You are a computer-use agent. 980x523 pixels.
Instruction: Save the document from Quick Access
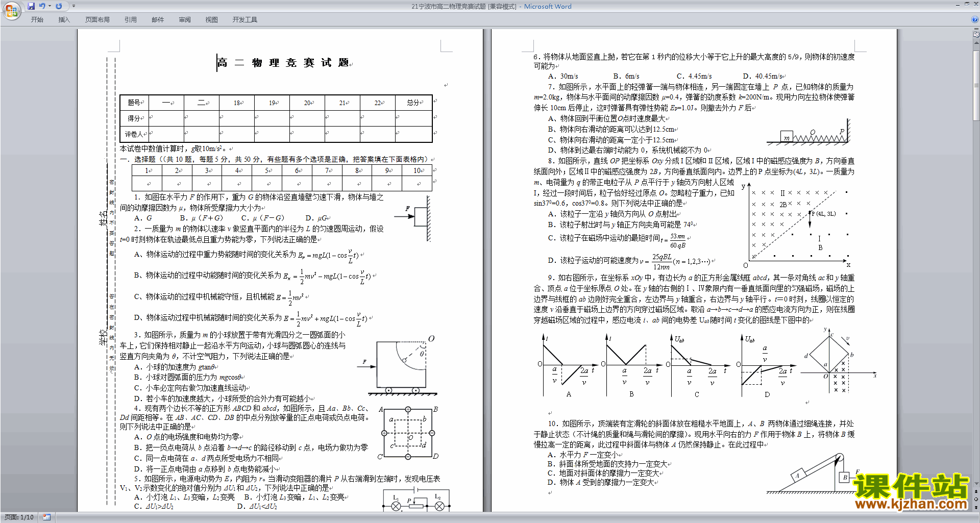31,6
